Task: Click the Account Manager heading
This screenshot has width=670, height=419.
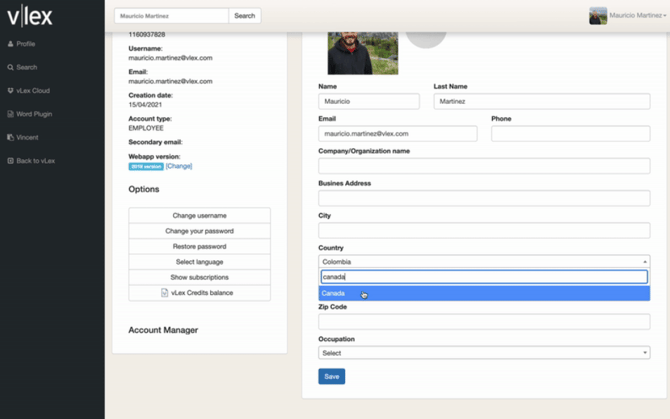Action: pyautogui.click(x=163, y=330)
